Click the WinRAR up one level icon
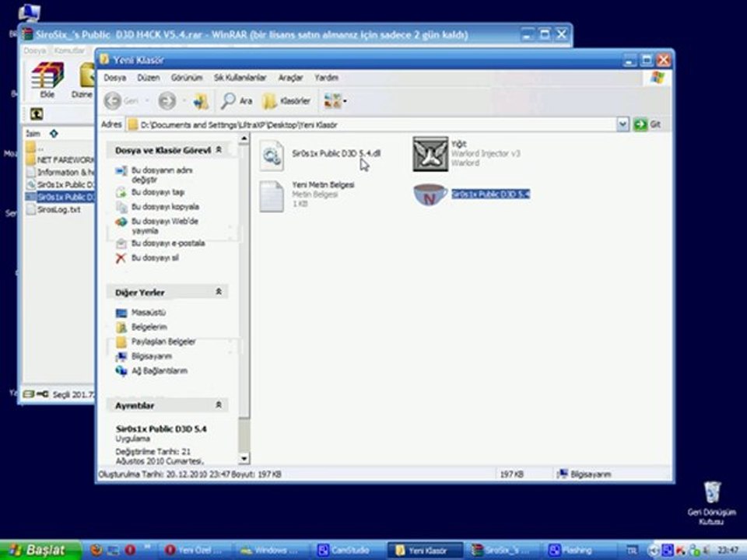The height and width of the screenshot is (560, 747). click(x=37, y=114)
